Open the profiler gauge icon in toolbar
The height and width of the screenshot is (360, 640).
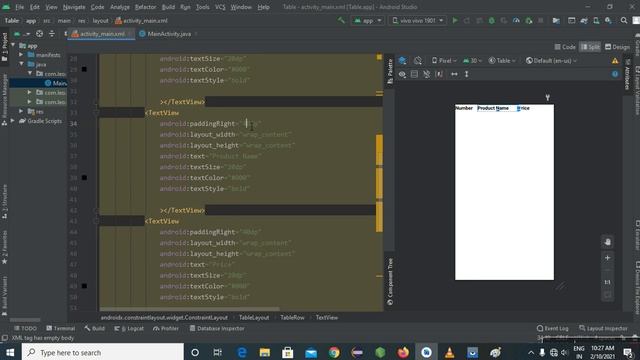516,20
